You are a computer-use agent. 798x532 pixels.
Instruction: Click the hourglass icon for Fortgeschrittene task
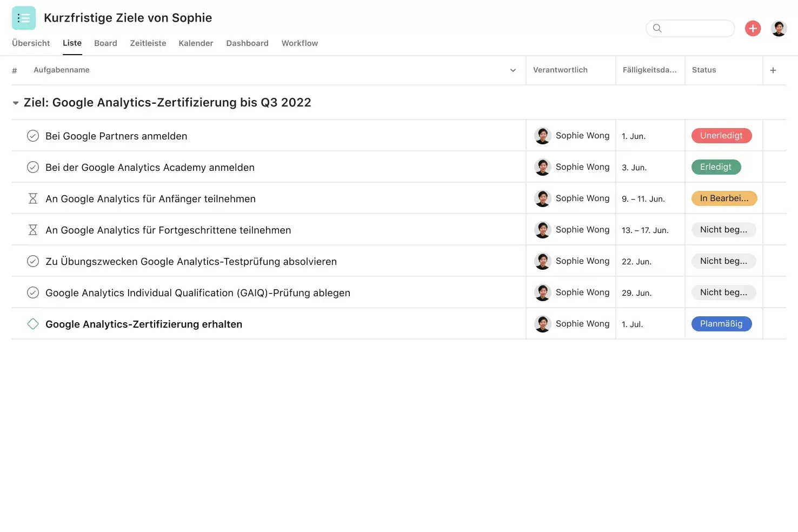33,230
